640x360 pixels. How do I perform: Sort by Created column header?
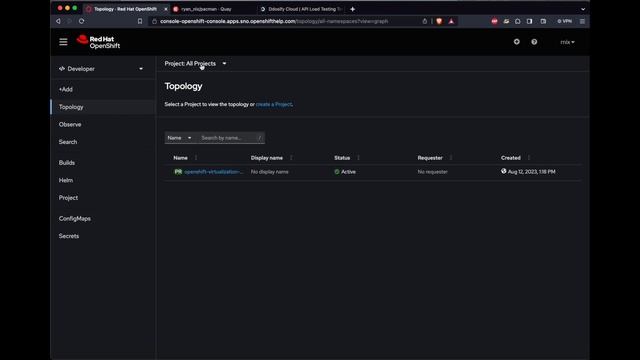pos(511,158)
